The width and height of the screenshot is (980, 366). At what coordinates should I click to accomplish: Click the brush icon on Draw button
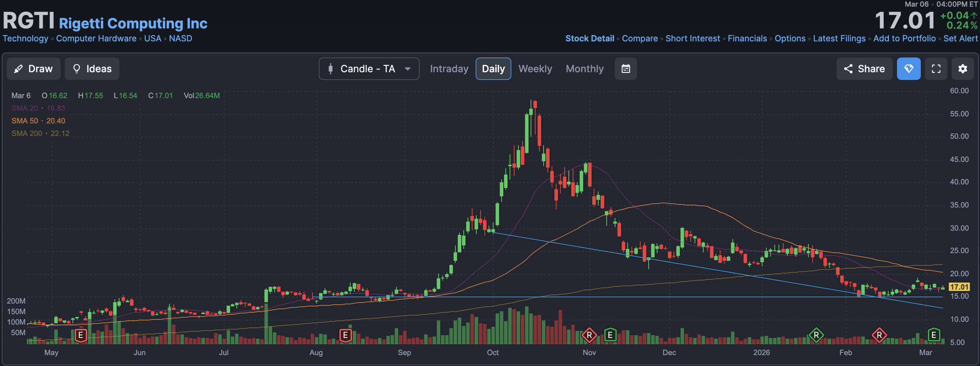point(18,69)
